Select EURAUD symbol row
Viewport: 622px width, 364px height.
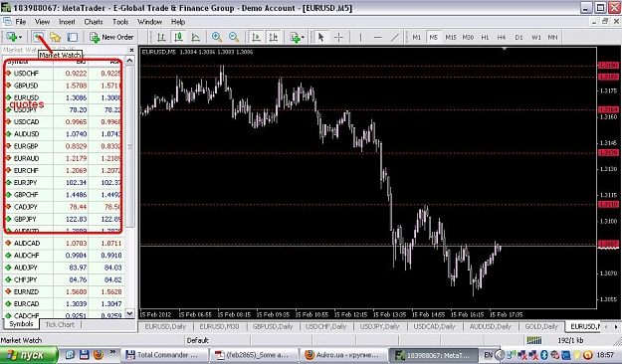coord(64,158)
